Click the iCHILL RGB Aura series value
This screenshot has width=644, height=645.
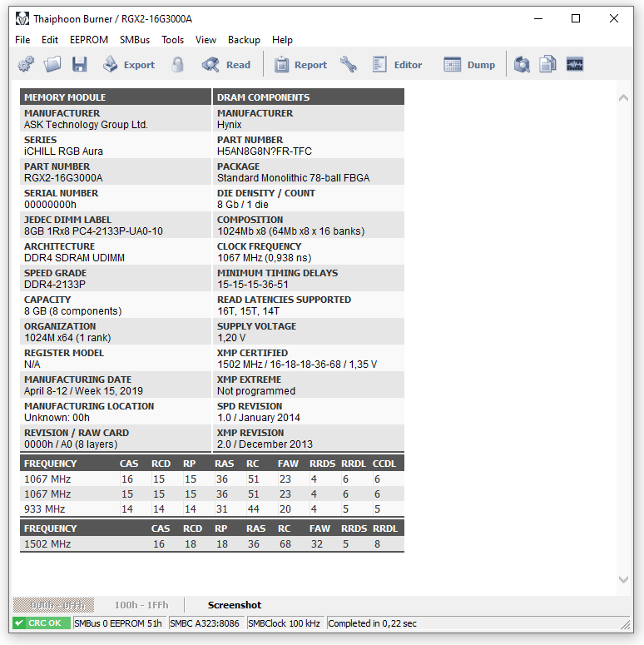click(63, 151)
